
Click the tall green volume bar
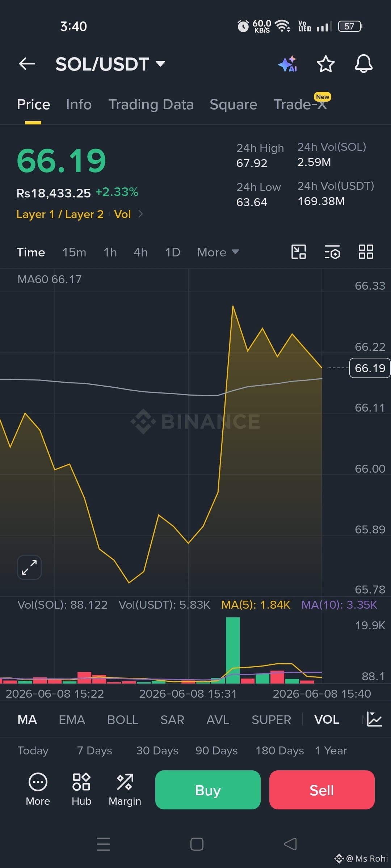[x=233, y=650]
